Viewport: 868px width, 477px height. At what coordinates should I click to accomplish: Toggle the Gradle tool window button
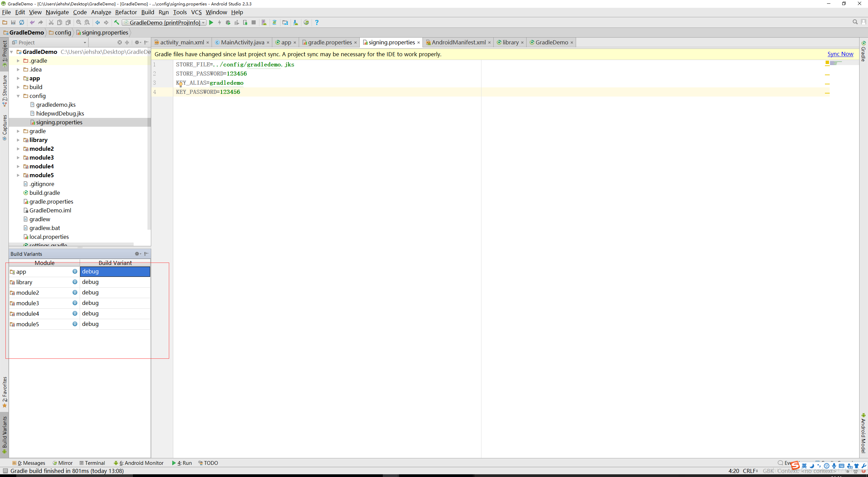click(864, 51)
